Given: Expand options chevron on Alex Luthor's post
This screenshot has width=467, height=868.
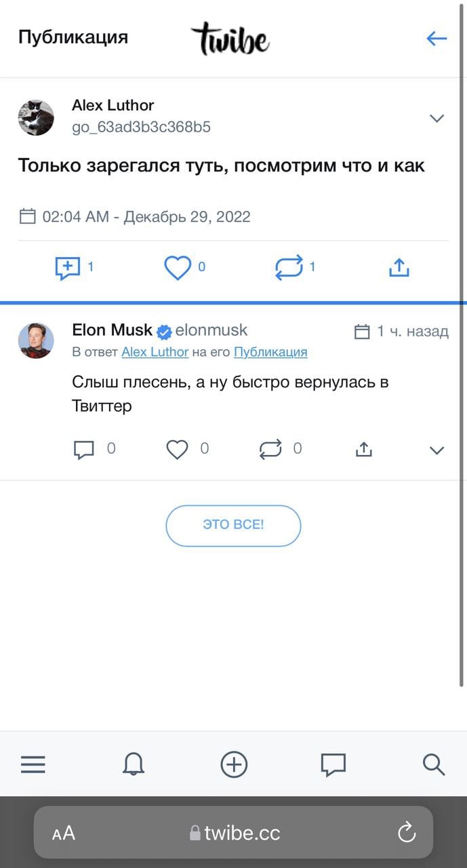Looking at the screenshot, I should pyautogui.click(x=437, y=119).
